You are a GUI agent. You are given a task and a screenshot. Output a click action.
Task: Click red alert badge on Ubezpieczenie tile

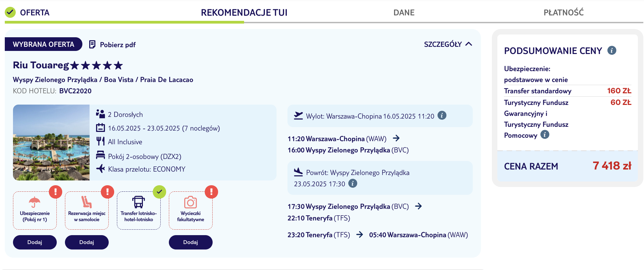pos(55,192)
